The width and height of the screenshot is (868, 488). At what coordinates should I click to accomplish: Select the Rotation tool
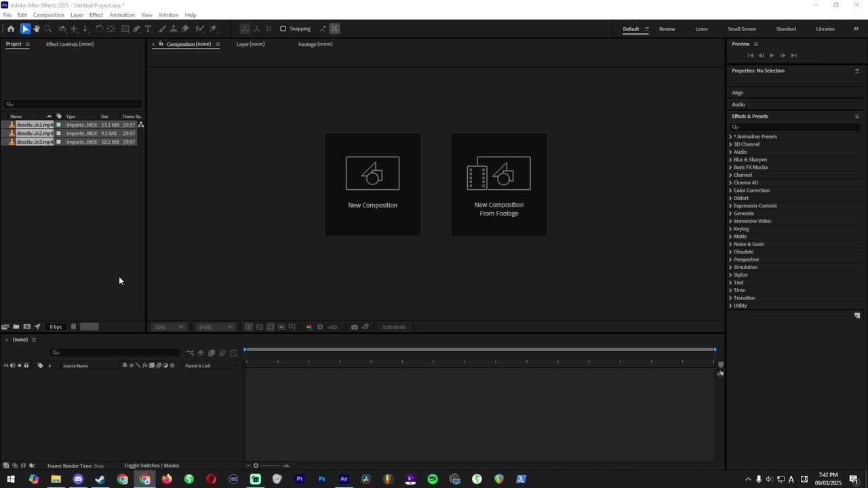(99, 28)
